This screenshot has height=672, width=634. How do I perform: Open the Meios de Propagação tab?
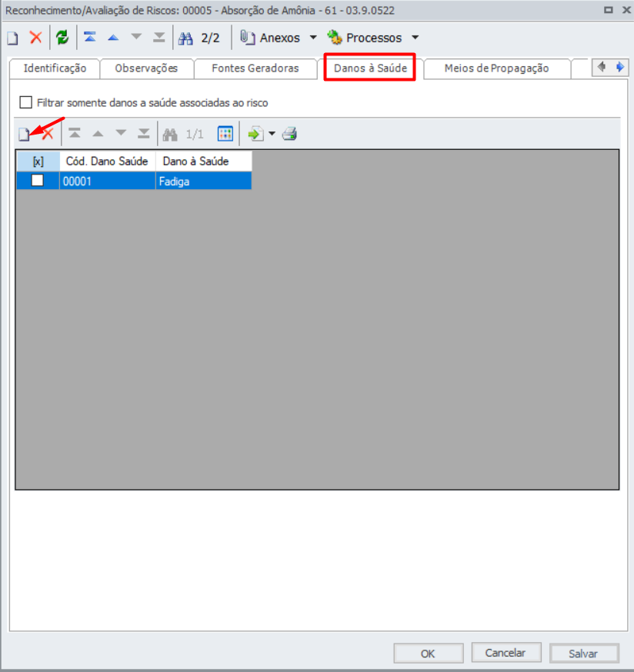point(496,68)
